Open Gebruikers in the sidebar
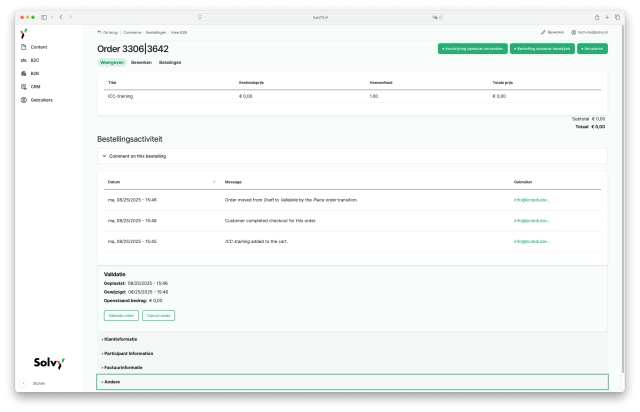Image resolution: width=640 pixels, height=412 pixels. (x=41, y=100)
